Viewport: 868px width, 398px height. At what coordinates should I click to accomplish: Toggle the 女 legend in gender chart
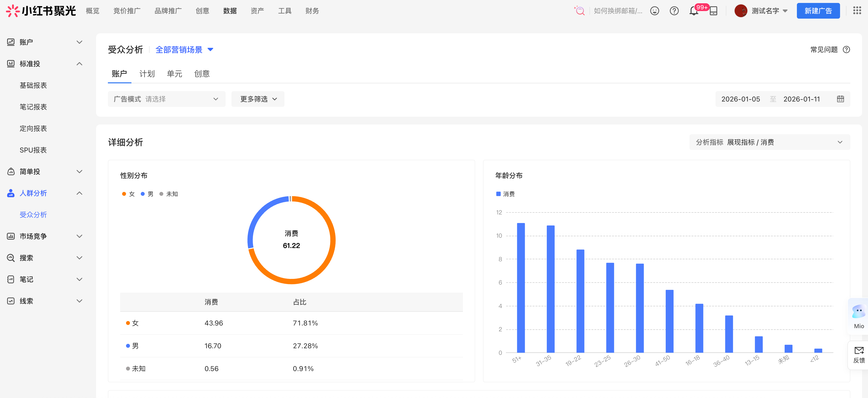click(x=128, y=194)
